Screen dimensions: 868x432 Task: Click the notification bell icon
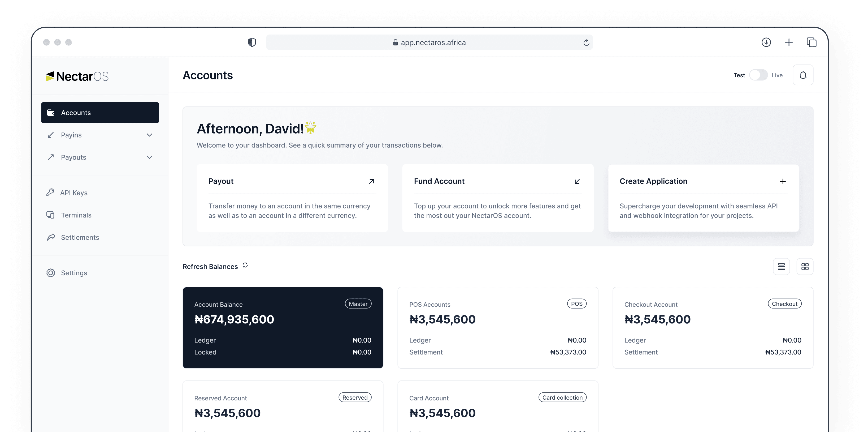click(803, 75)
